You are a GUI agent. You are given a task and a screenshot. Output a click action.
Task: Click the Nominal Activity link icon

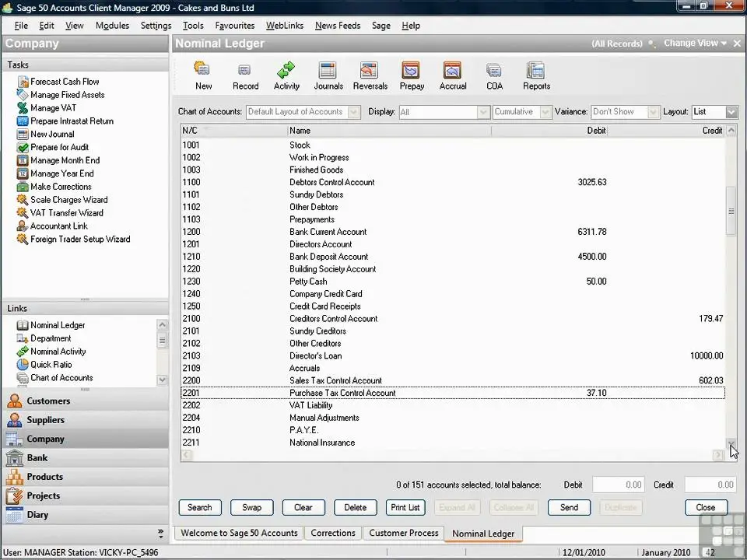[x=23, y=352]
